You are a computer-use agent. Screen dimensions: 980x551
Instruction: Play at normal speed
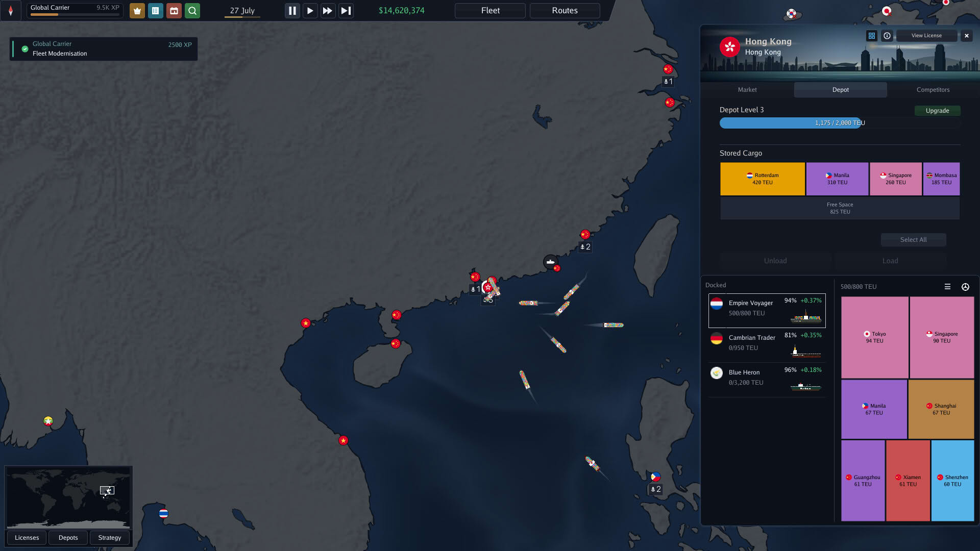pyautogui.click(x=310, y=11)
